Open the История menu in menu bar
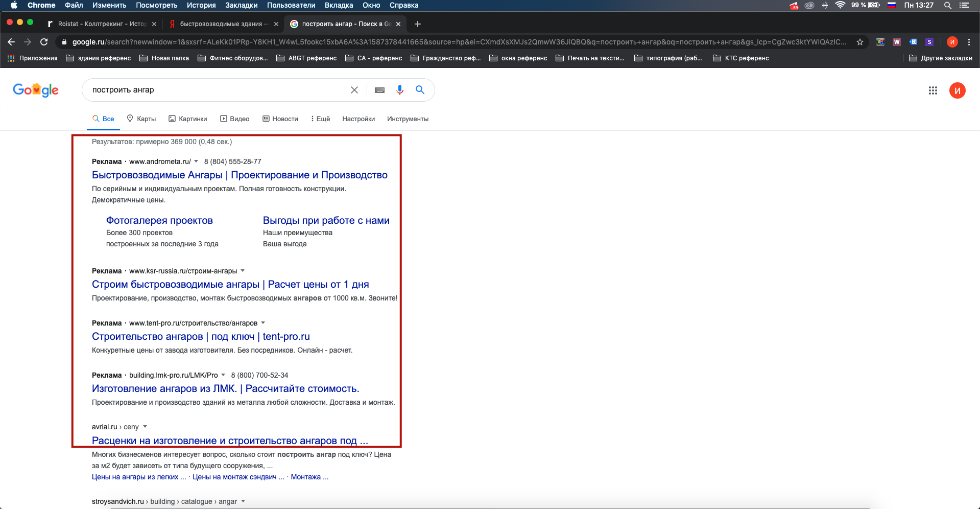This screenshot has width=980, height=509. pos(201,5)
